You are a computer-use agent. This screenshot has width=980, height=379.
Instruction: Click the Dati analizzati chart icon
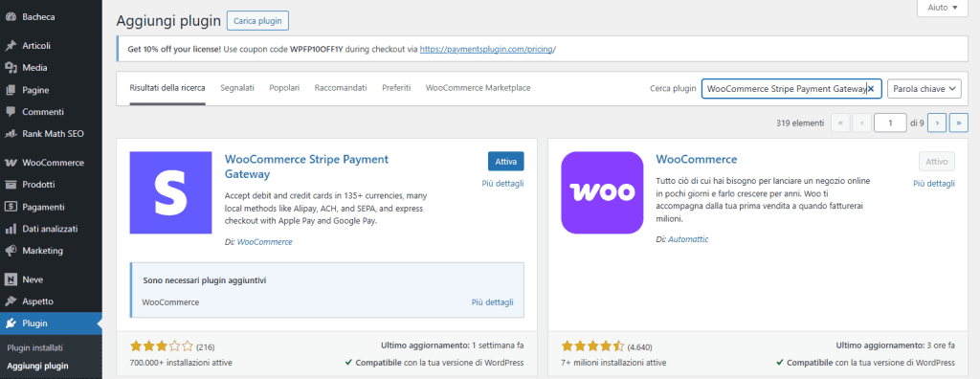(10, 229)
